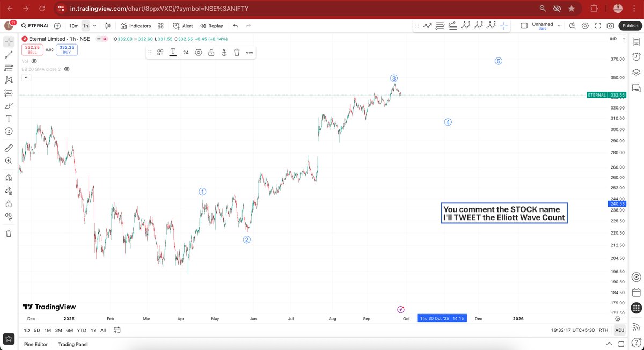Click Save under Unnamed layout
Screen dimensions: 644x350
(x=542, y=28)
